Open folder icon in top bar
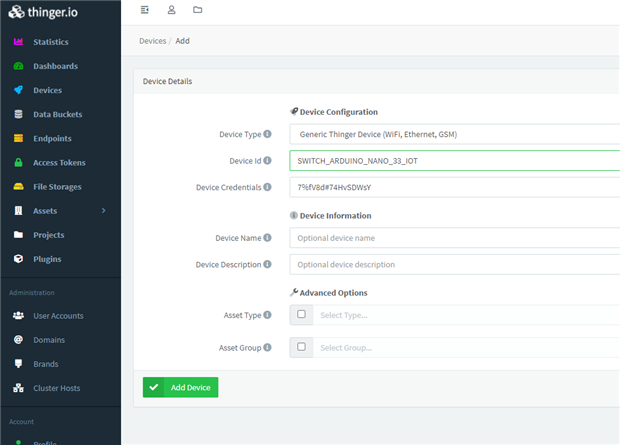Viewport: 620px width, 445px height. coord(198,10)
